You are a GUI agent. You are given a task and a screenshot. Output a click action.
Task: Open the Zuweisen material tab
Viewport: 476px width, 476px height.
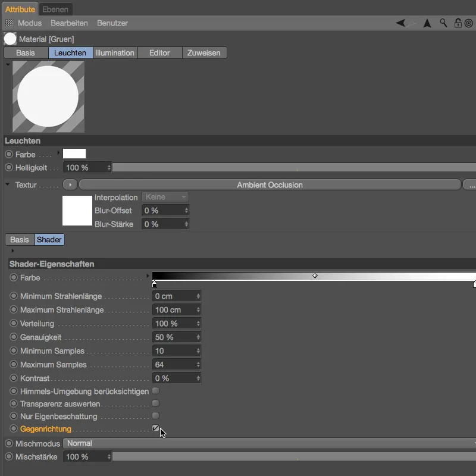coord(204,53)
